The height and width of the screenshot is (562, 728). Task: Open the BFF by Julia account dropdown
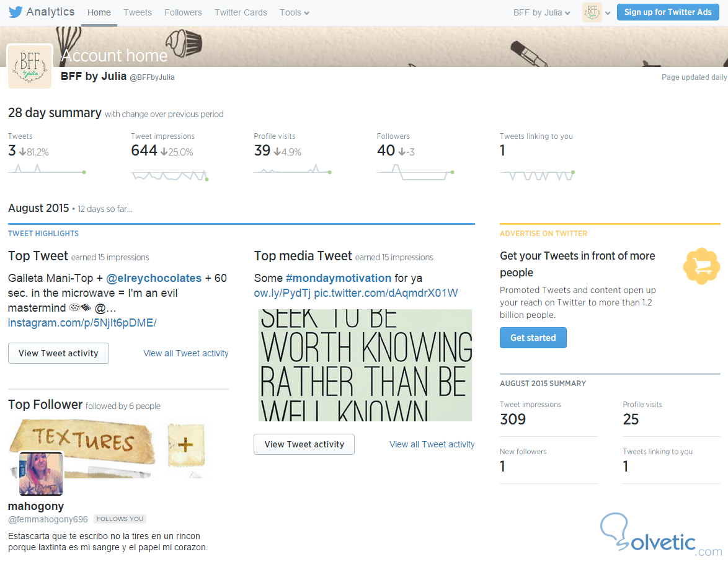pyautogui.click(x=541, y=12)
